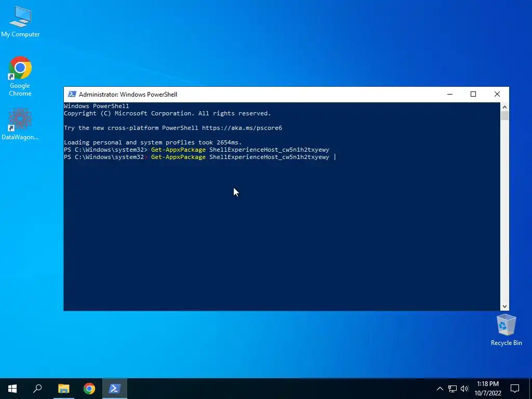This screenshot has height=399, width=532.
Task: Show hidden system tray icons
Action: point(440,389)
